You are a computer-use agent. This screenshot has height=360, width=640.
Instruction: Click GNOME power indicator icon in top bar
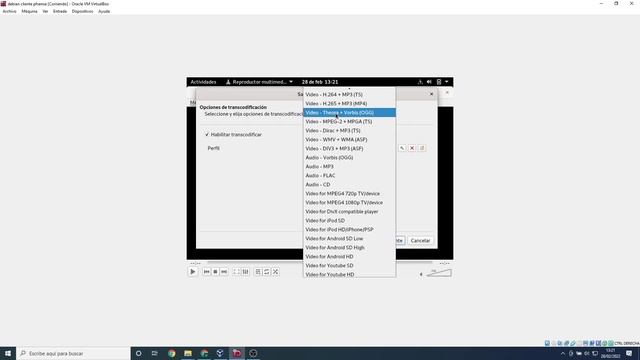pos(439,82)
